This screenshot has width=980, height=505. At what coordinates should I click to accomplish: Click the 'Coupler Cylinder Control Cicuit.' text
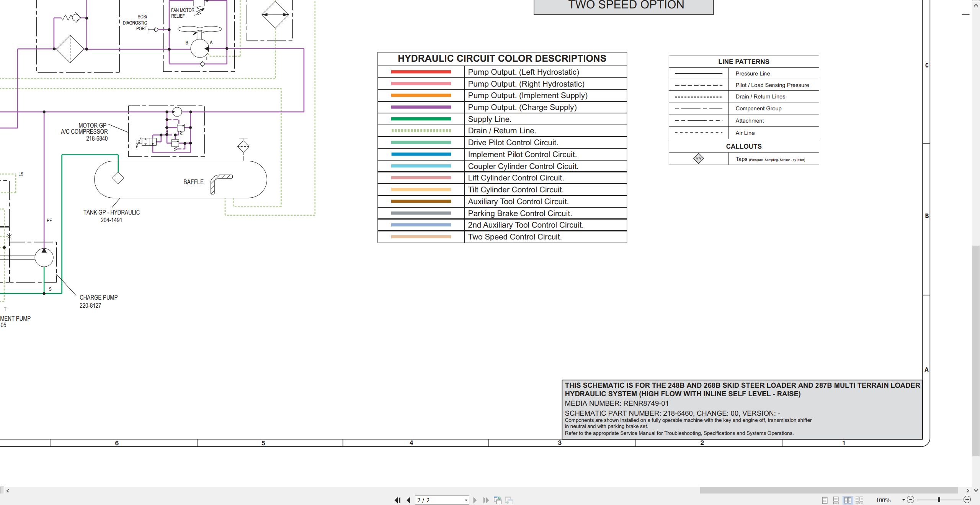[523, 166]
